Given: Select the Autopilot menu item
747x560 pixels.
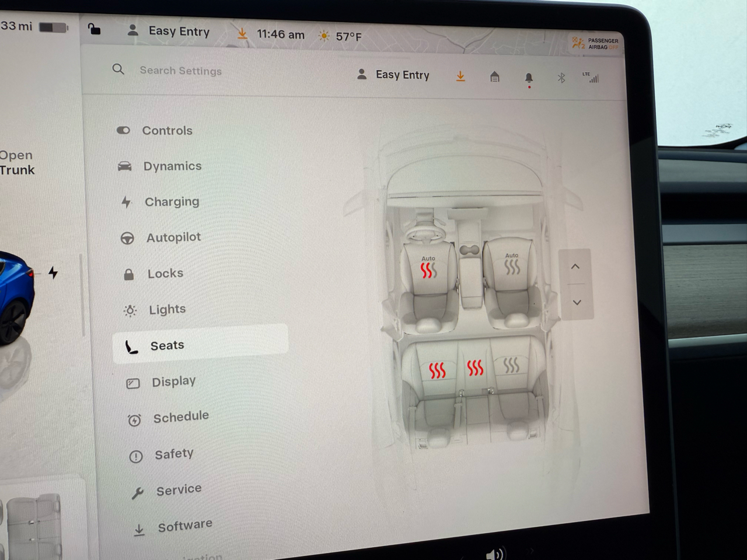Looking at the screenshot, I should pos(173,237).
